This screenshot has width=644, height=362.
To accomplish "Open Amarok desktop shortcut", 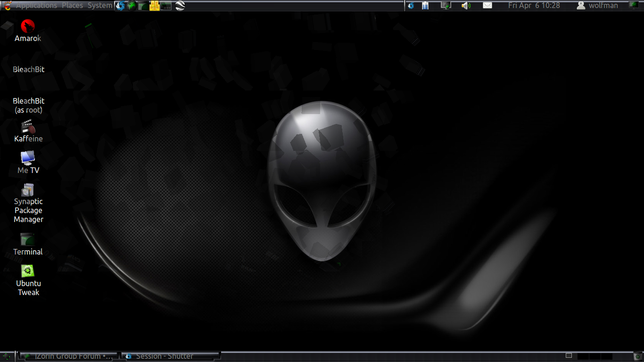I will [x=28, y=31].
